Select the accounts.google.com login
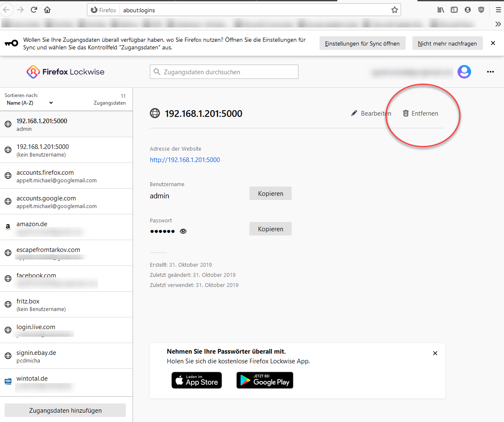 tap(66, 202)
